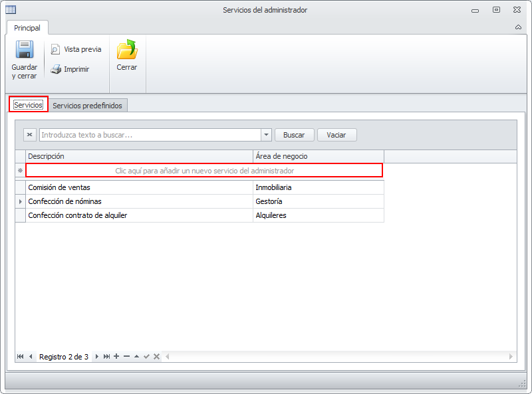Switch to Servicios predefinidos tab
Image resolution: width=532 pixels, height=394 pixels.
point(87,106)
